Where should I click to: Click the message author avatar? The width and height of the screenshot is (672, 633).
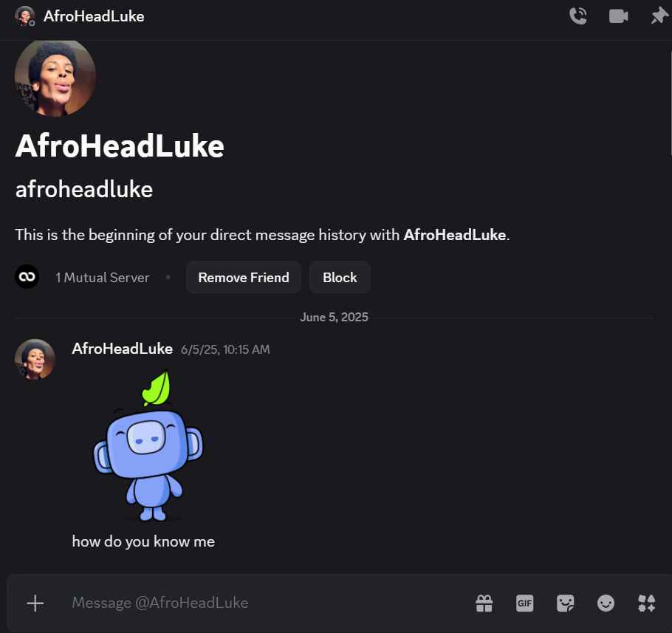coord(35,360)
